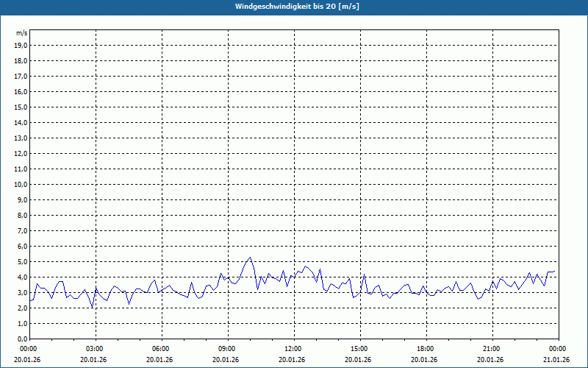Select the 7,0 y-axis label
Image resolution: width=588 pixels, height=368 pixels.
(x=22, y=230)
